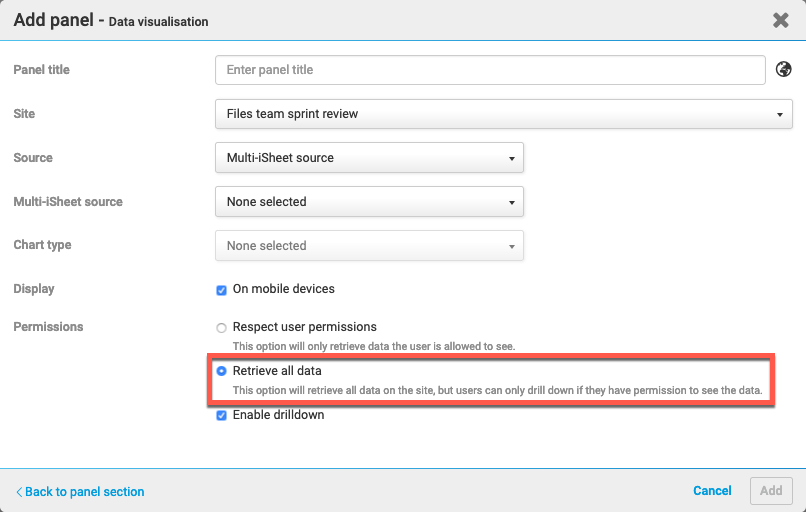Select the Retrieve all data radio button
Image resolution: width=806 pixels, height=512 pixels.
(x=222, y=371)
